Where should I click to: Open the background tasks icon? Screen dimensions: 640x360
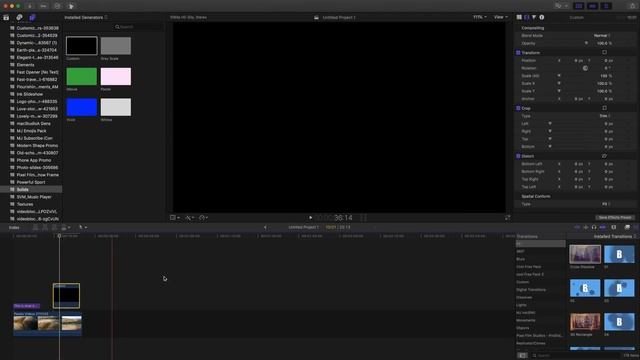pos(57,6)
